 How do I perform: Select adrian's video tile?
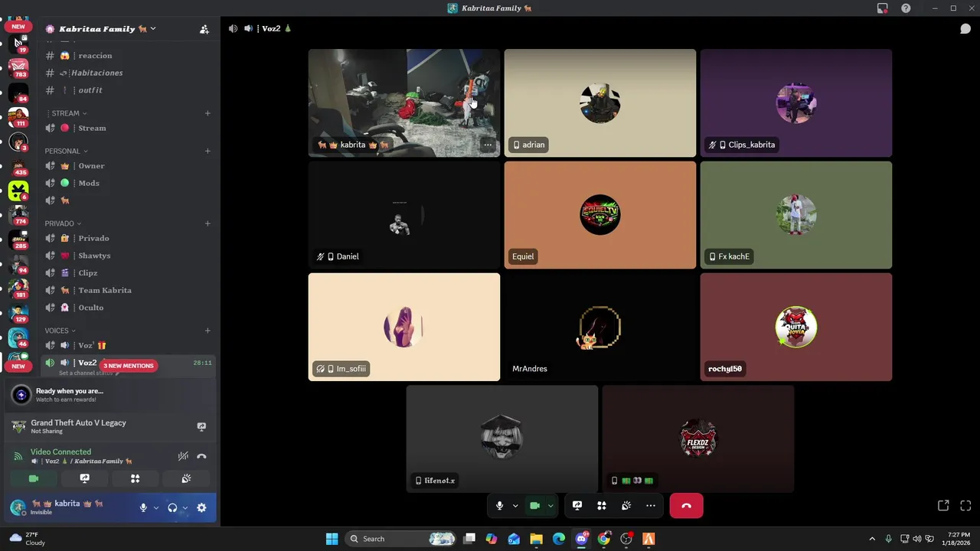click(600, 103)
